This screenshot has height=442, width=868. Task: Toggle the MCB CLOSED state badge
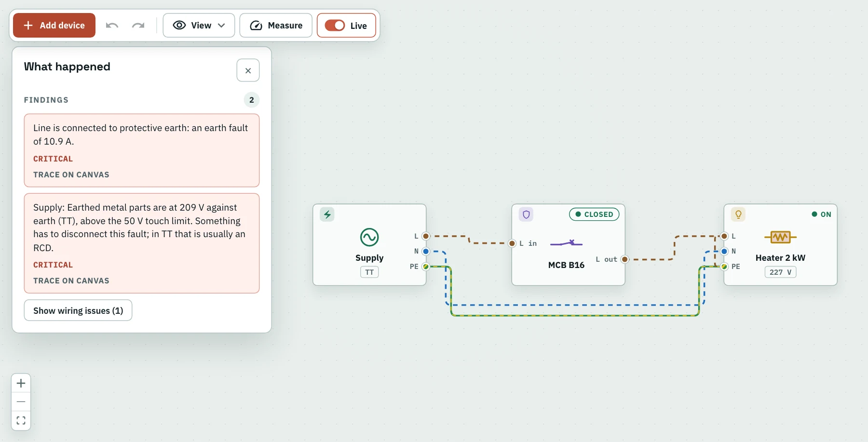point(594,214)
